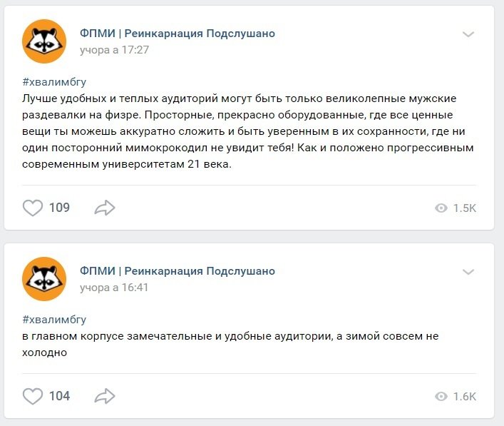This screenshot has height=426, width=504.
Task: Open raccoon avatar of the first post
Action: [x=45, y=41]
